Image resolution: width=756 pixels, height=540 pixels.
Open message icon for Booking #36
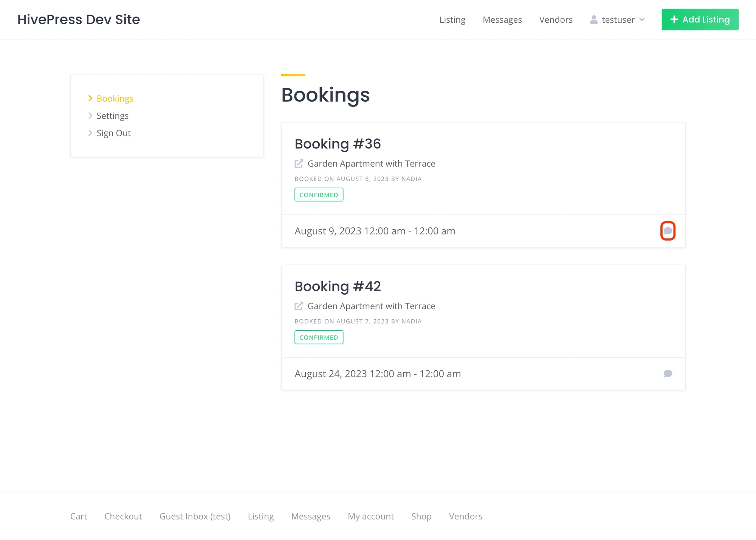click(668, 231)
